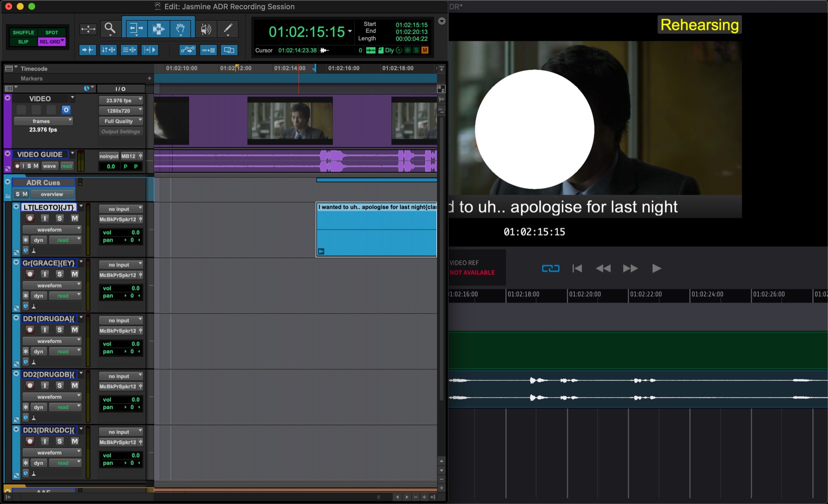Click overview button on ADR Cues track
Screen dimensions: 828x504
(52, 194)
